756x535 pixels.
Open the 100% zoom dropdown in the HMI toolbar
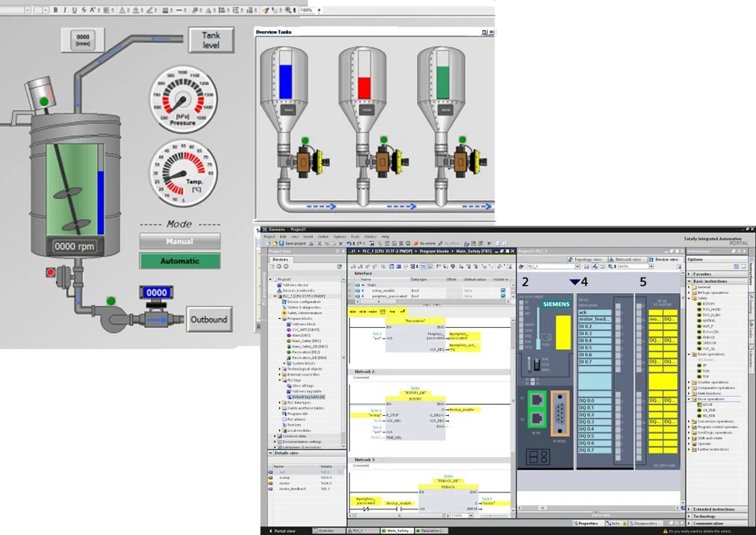coord(318,10)
